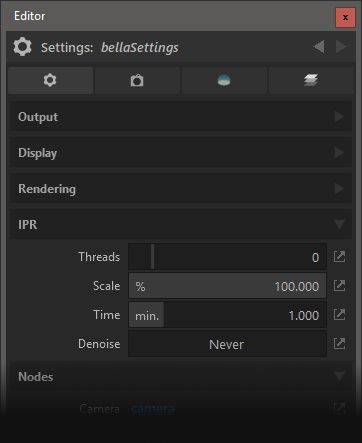Collapse the IPR section
Screen dimensions: 362x443
(x=181, y=224)
